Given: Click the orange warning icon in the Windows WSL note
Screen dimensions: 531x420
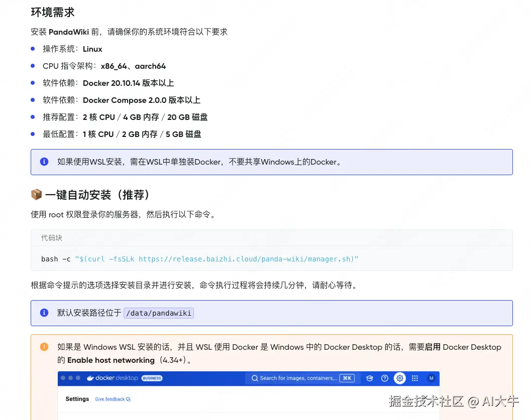Looking at the screenshot, I should click(44, 347).
